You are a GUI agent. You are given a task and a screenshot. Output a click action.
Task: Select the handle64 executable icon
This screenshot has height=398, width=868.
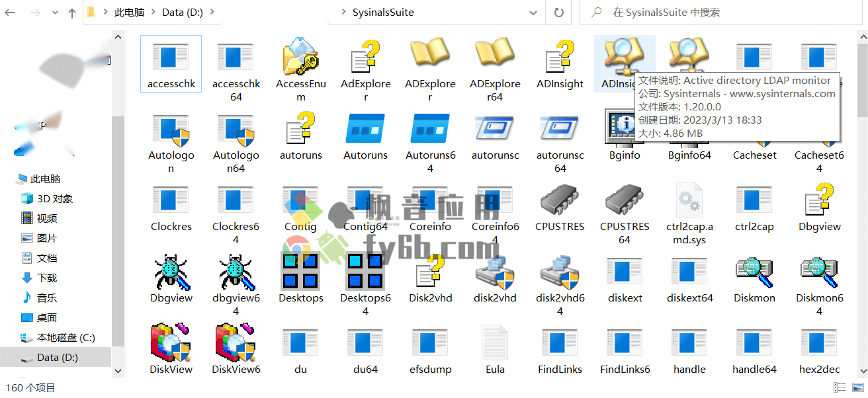754,342
